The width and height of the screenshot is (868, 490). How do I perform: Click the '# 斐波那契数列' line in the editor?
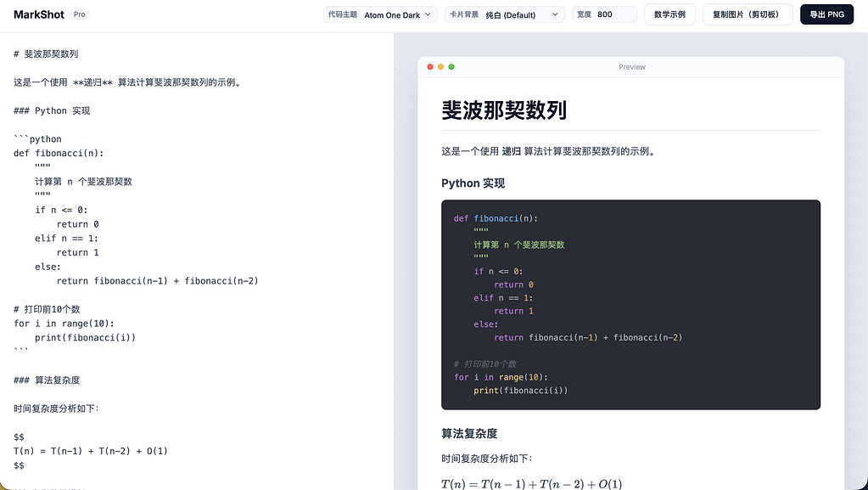pos(46,54)
